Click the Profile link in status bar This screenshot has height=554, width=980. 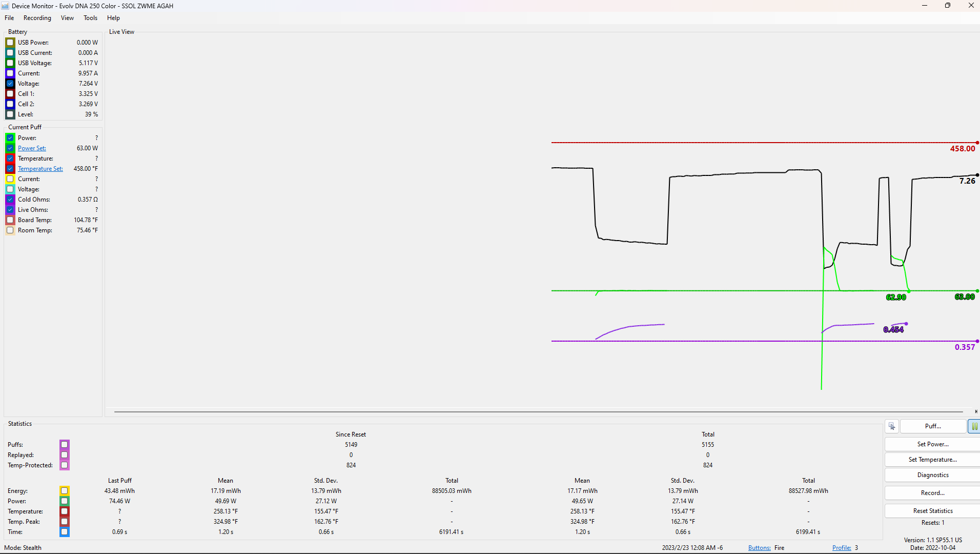842,548
